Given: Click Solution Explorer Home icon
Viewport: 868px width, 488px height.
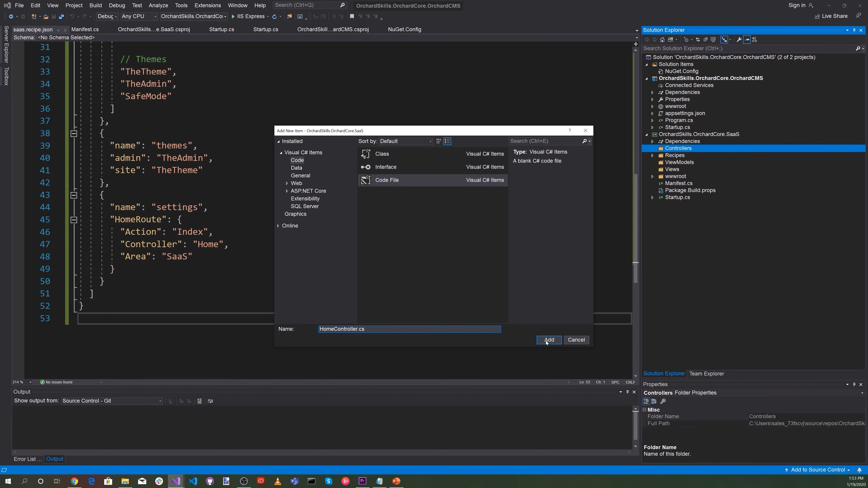Looking at the screenshot, I should (662, 40).
